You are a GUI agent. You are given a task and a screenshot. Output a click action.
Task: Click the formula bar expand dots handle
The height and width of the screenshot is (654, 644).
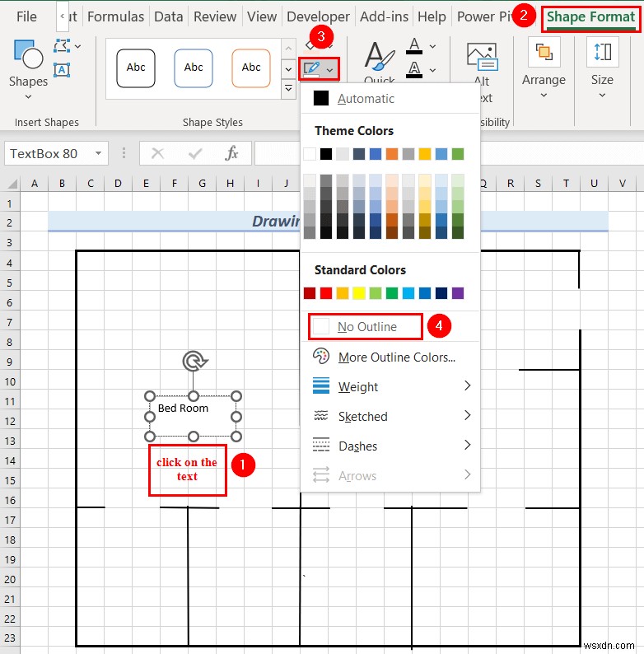[124, 153]
